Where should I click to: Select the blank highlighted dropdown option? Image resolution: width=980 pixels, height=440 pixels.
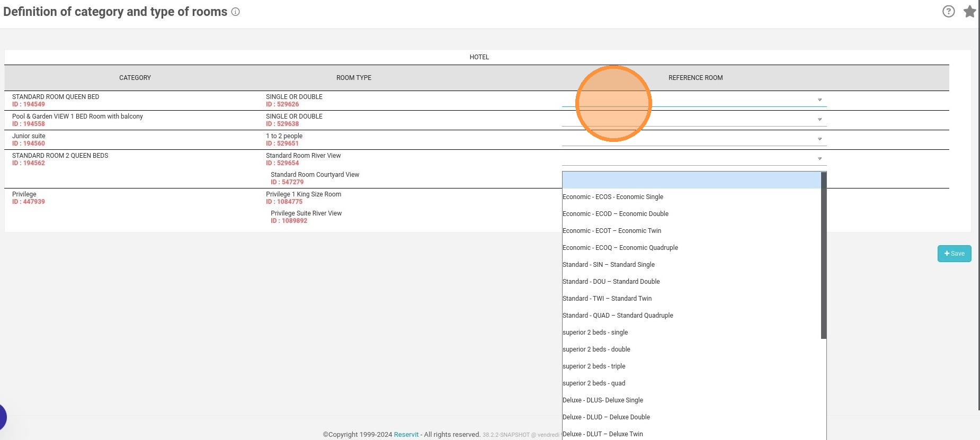691,180
